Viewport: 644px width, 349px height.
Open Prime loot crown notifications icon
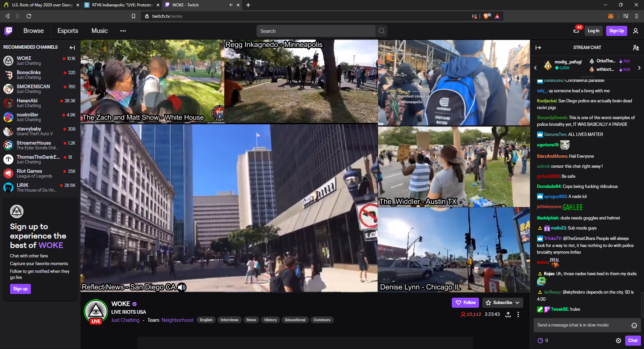(576, 31)
